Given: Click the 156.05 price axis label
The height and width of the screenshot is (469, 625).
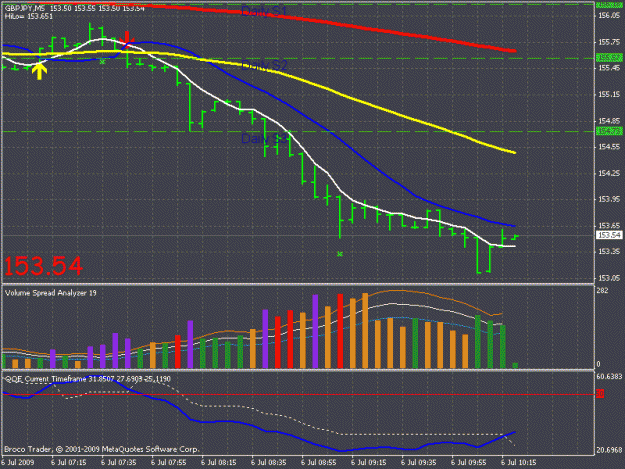Looking at the screenshot, I should point(609,16).
